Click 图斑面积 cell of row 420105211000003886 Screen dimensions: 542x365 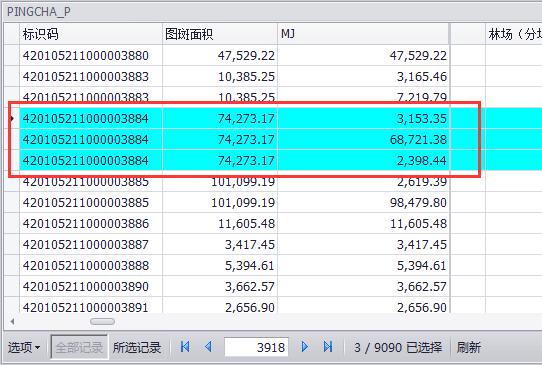coord(220,224)
